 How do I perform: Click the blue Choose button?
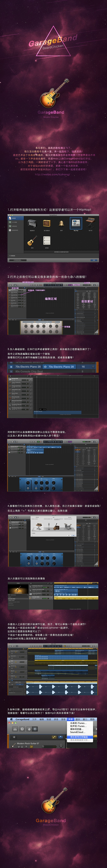(94, 260)
